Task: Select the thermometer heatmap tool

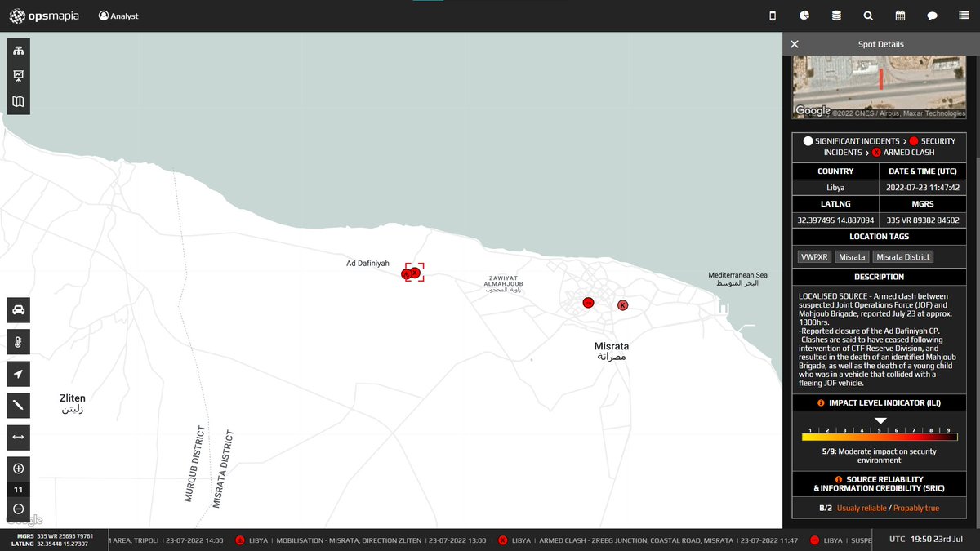Action: pos(19,342)
